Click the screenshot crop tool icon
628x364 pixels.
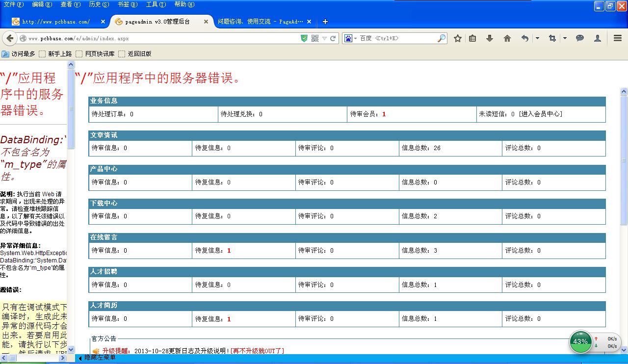coord(552,38)
